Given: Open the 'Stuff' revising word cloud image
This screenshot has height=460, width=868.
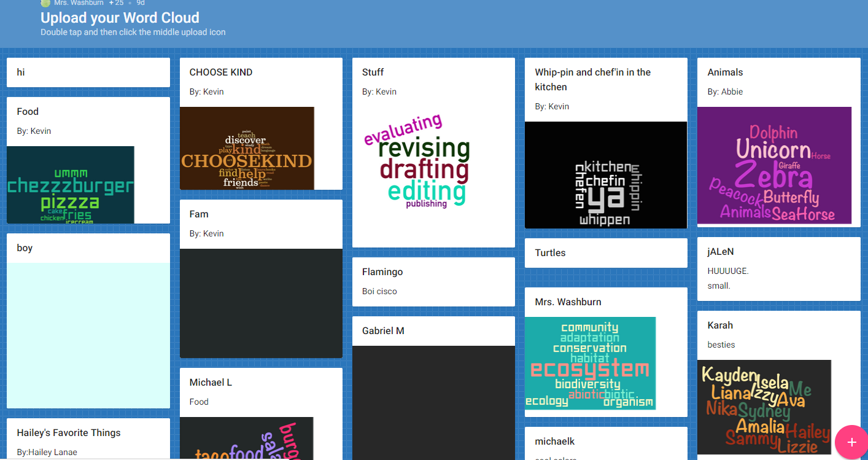Looking at the screenshot, I should pyautogui.click(x=417, y=166).
